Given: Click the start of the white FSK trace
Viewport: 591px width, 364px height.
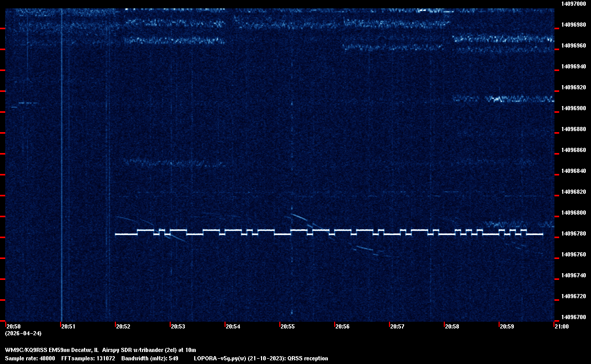Looking at the screenshot, I should click(x=116, y=234).
